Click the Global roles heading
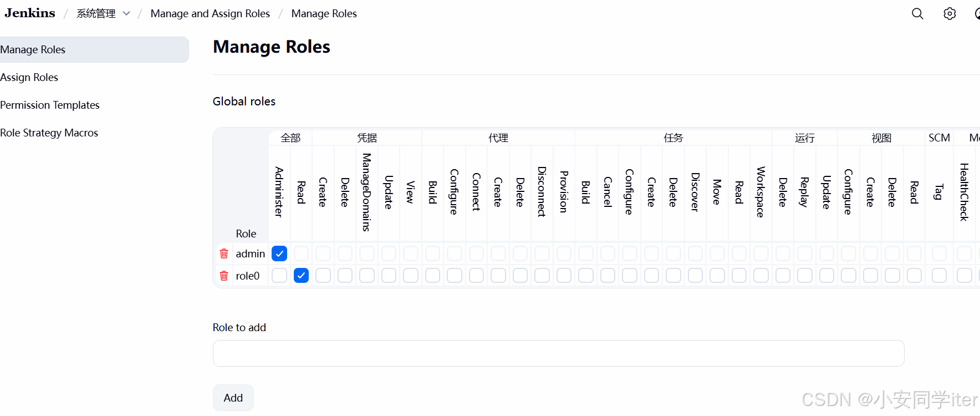The height and width of the screenshot is (416, 980). tap(244, 102)
